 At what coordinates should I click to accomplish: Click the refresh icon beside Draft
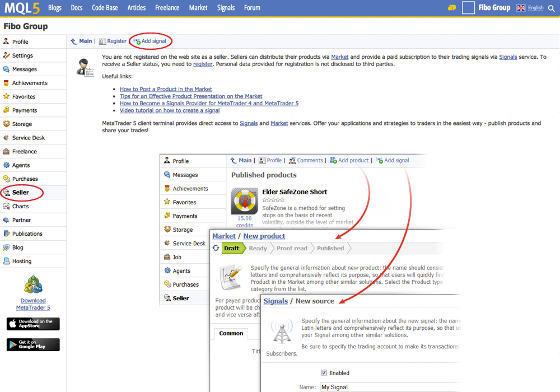click(x=216, y=248)
